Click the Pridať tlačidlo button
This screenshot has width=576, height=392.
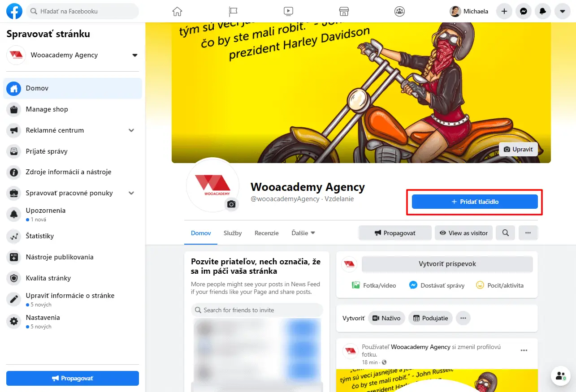[475, 202]
